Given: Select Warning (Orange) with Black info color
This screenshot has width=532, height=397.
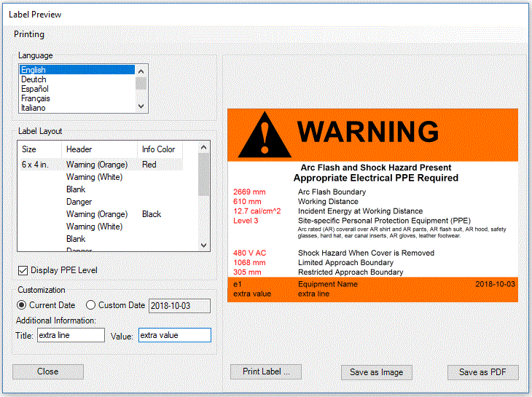Looking at the screenshot, I should pyautogui.click(x=97, y=214).
